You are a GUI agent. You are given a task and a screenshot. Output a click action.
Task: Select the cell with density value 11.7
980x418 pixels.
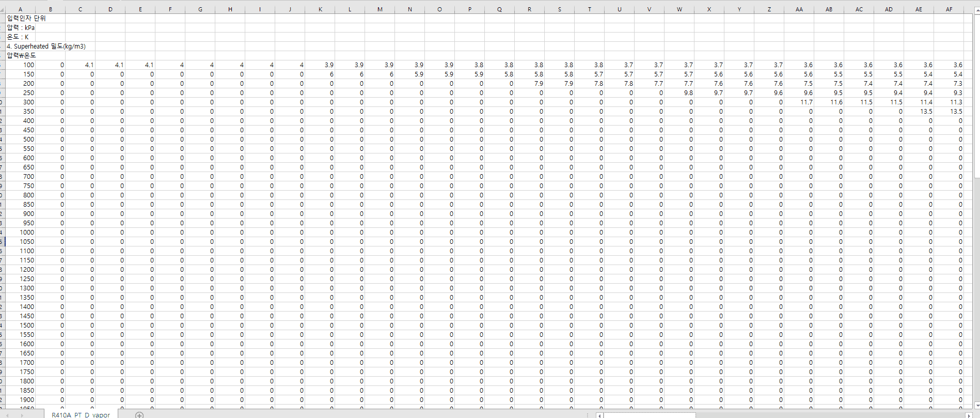point(799,102)
